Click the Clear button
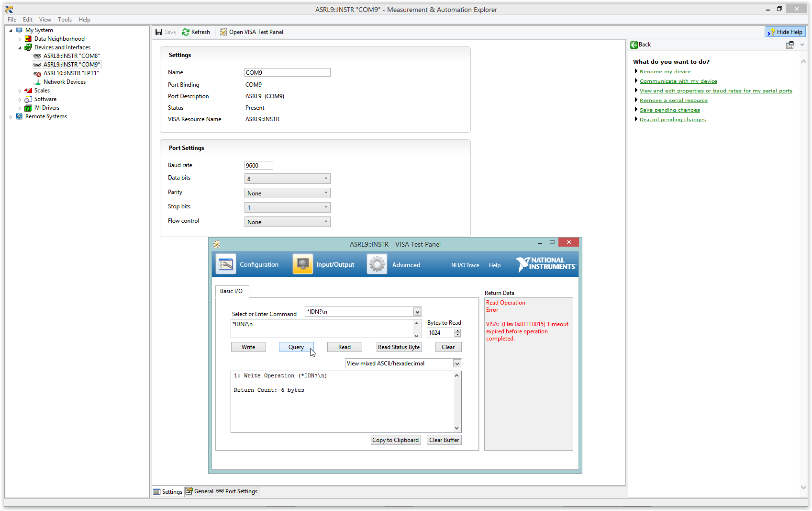Screen dimensions: 812x511 pos(448,347)
